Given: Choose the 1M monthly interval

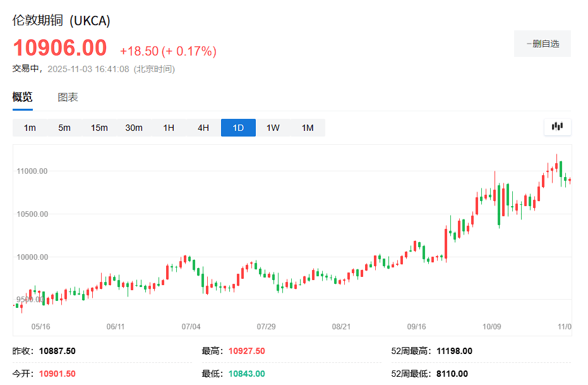Looking at the screenshot, I should 308,128.
